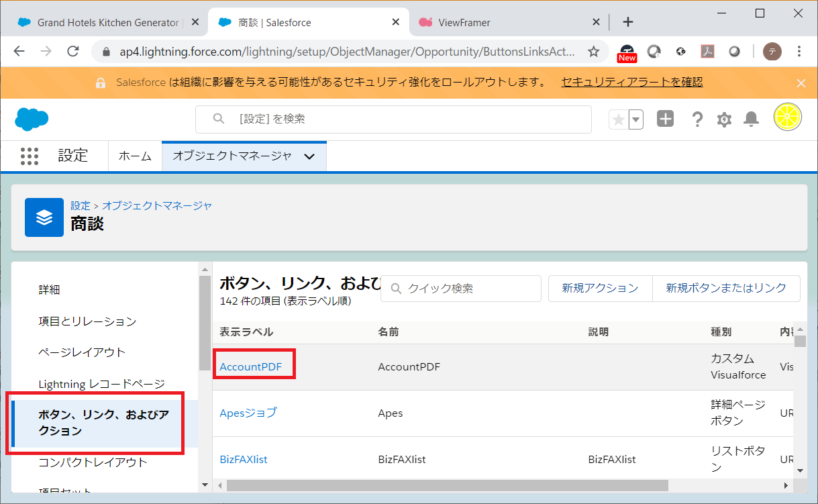Click the setup gear icon
The width and height of the screenshot is (818, 504).
724,119
